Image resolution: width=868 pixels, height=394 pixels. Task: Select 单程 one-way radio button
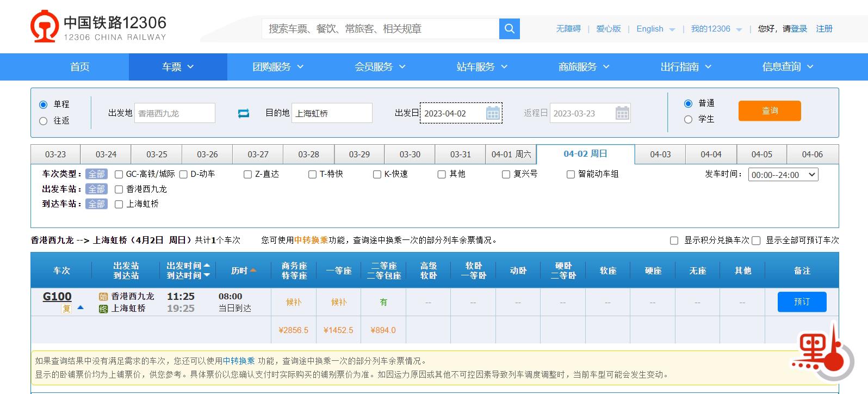[44, 104]
